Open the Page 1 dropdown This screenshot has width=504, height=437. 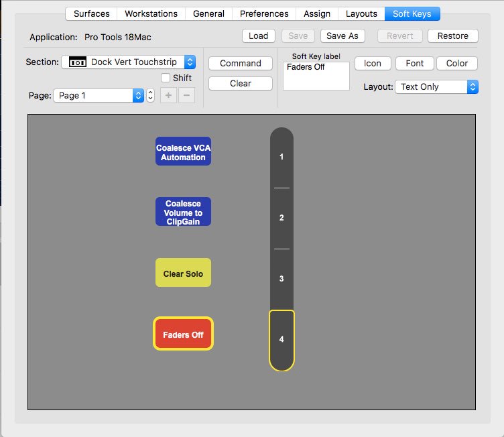[x=99, y=95]
